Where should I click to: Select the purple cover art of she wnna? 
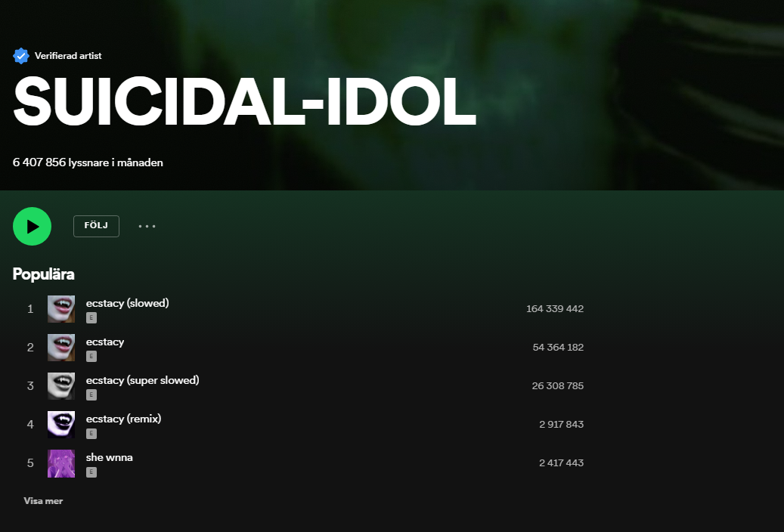[x=61, y=462]
